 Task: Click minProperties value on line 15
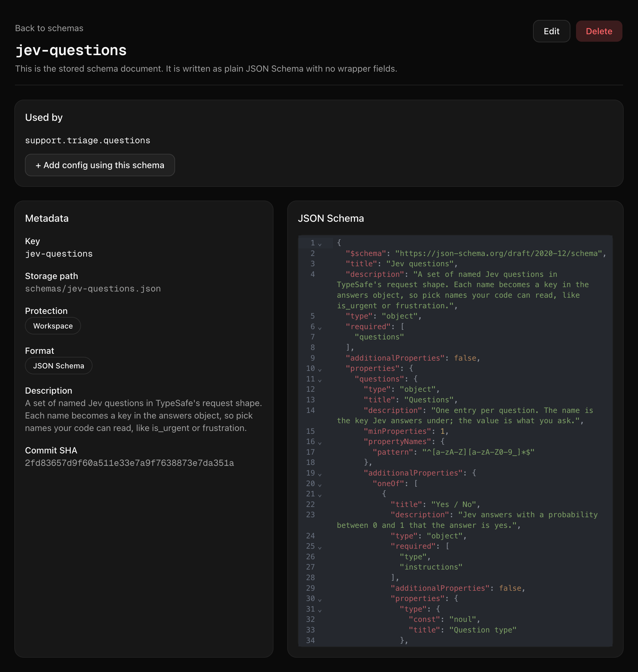coord(442,431)
